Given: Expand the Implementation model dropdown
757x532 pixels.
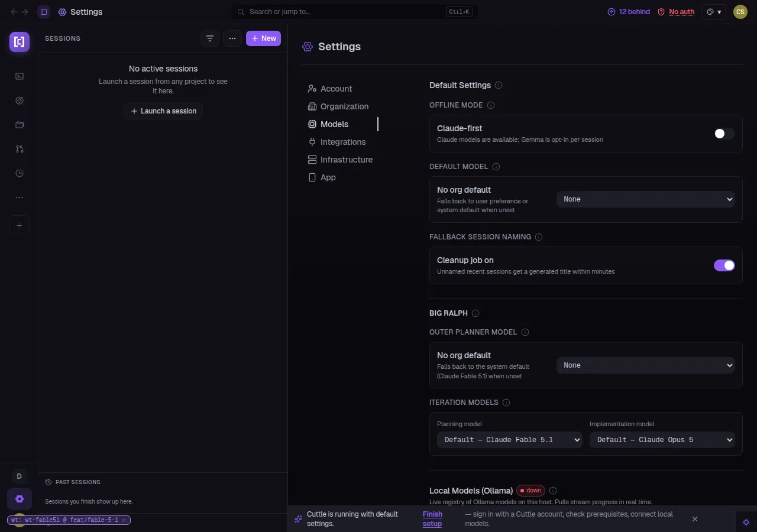Looking at the screenshot, I should click(662, 440).
